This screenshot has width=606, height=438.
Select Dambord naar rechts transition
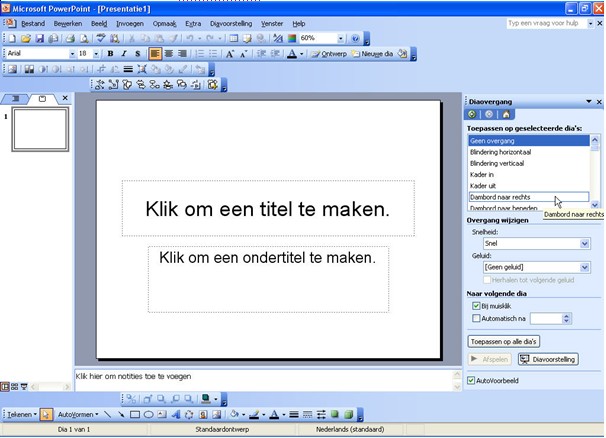528,197
